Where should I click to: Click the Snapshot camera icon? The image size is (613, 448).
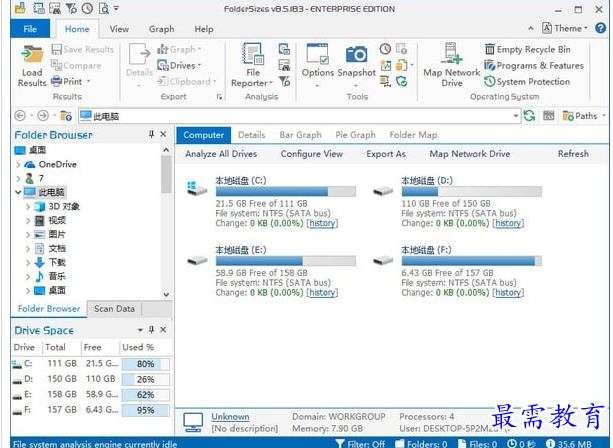point(357,55)
